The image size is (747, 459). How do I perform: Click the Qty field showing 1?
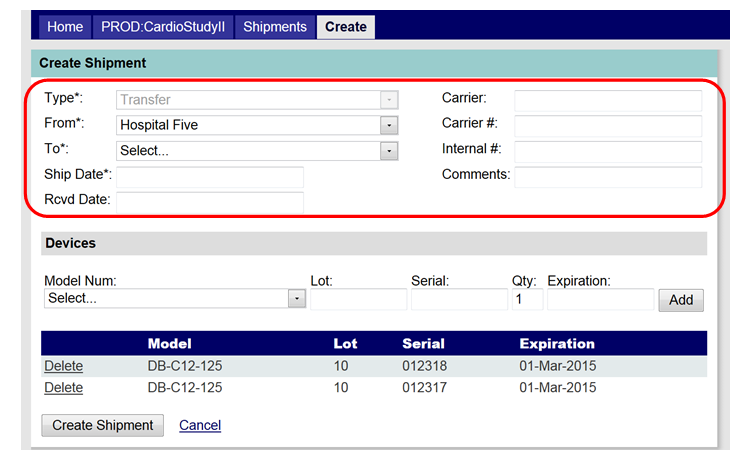528,300
